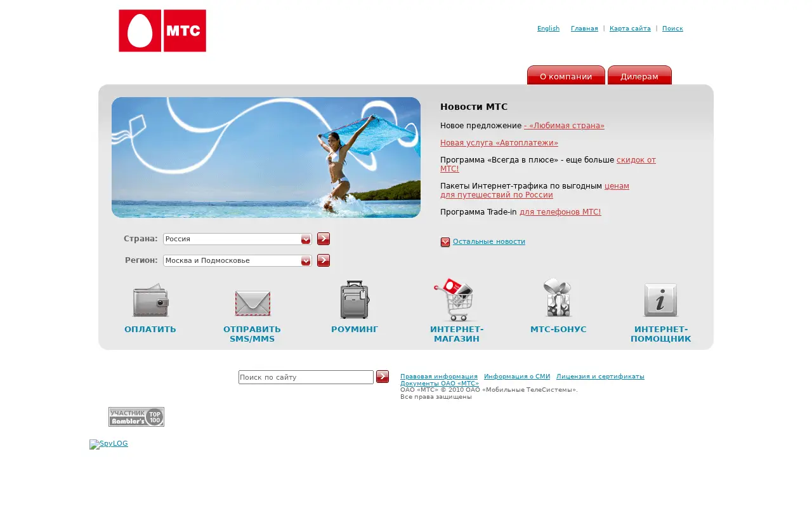Click the Новости МТС heading
812x508 pixels.
pos(474,107)
